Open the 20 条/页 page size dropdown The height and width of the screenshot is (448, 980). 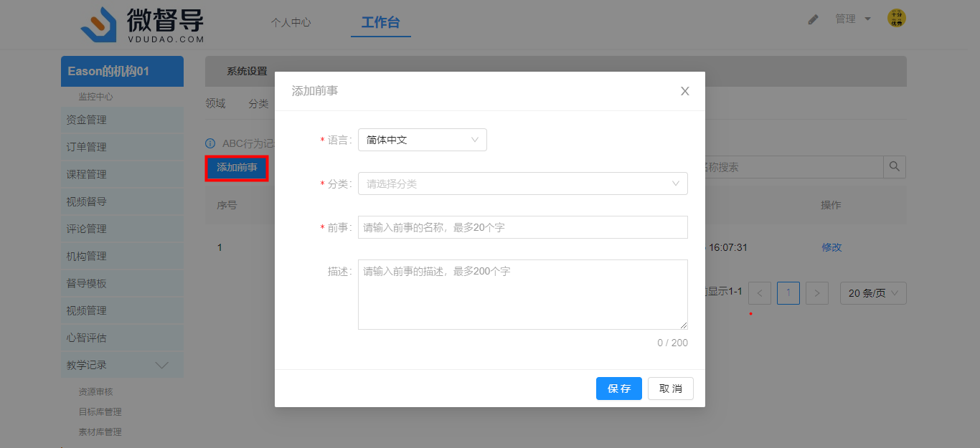(873, 293)
